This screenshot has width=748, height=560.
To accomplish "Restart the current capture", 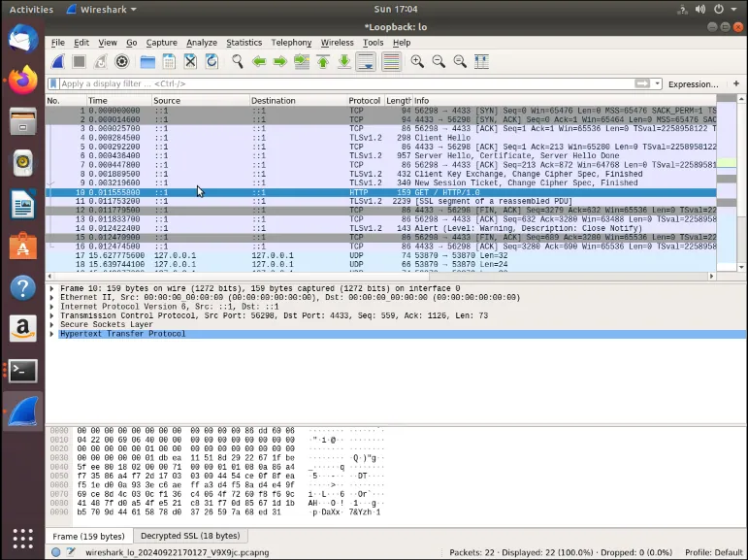I will click(x=101, y=61).
